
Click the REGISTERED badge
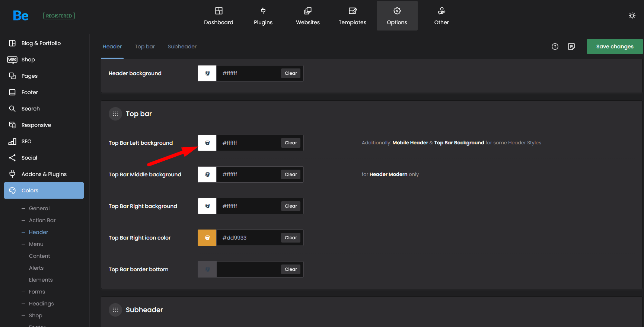(59, 16)
